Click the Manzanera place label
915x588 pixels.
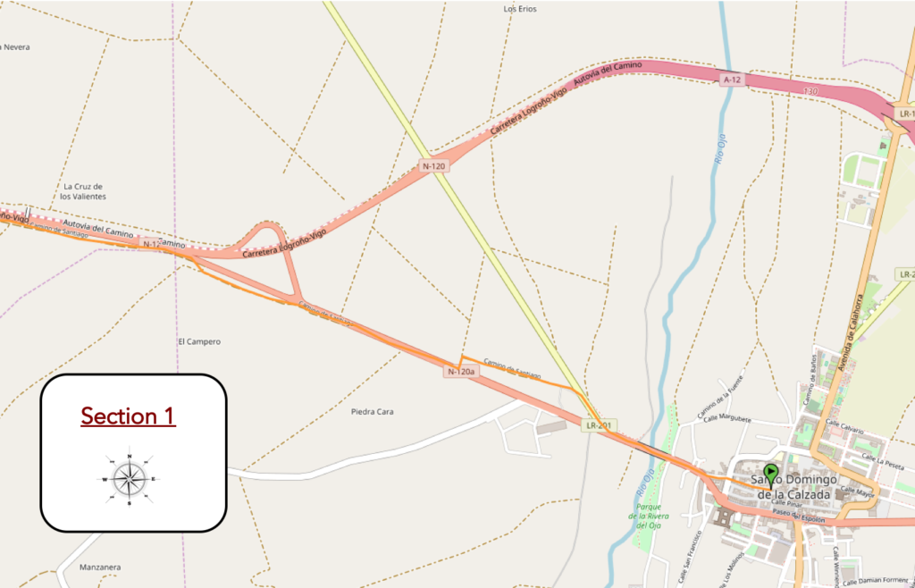(x=100, y=567)
